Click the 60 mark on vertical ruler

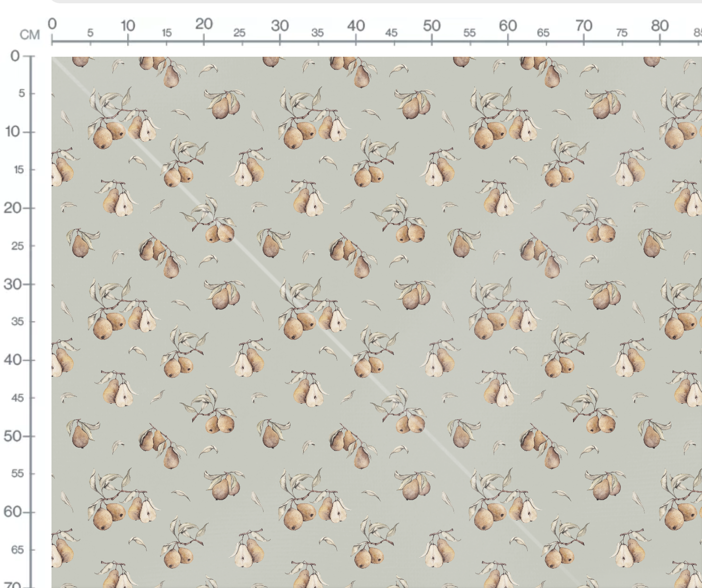12,511
